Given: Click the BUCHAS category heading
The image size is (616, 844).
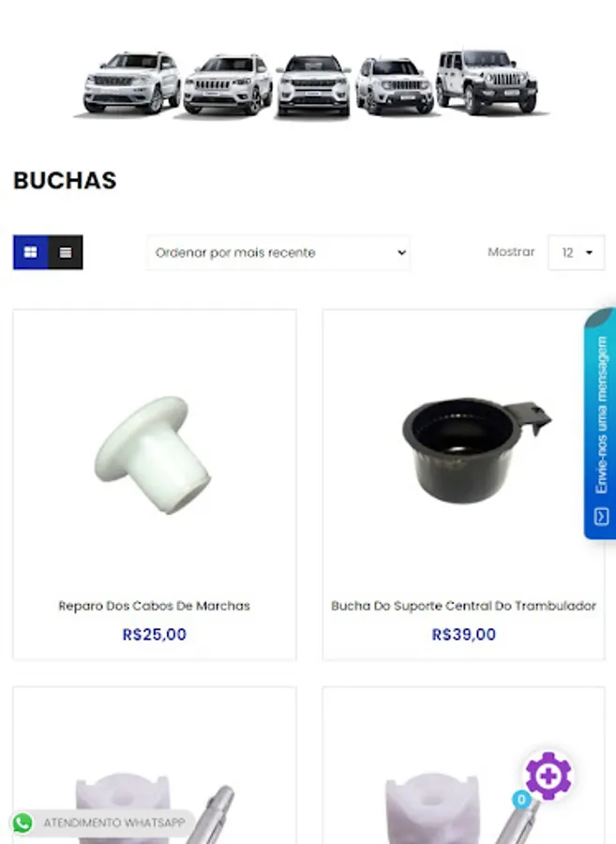Looking at the screenshot, I should tap(65, 180).
